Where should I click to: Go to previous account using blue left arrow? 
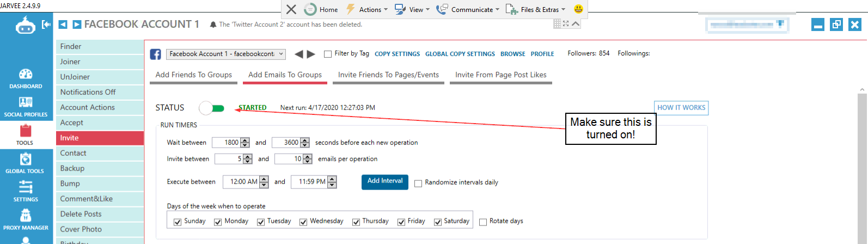(63, 25)
